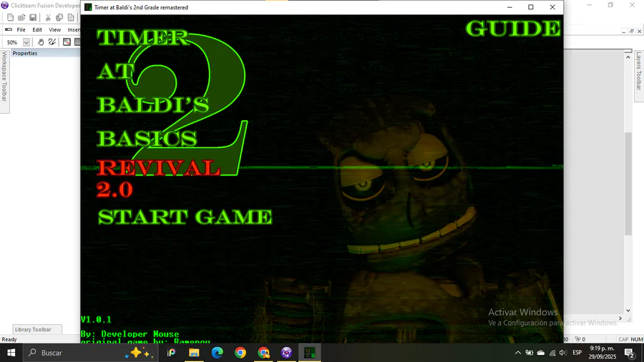Open the second Chrome profile taskbar icon
This screenshot has width=644, height=362.
[x=263, y=353]
